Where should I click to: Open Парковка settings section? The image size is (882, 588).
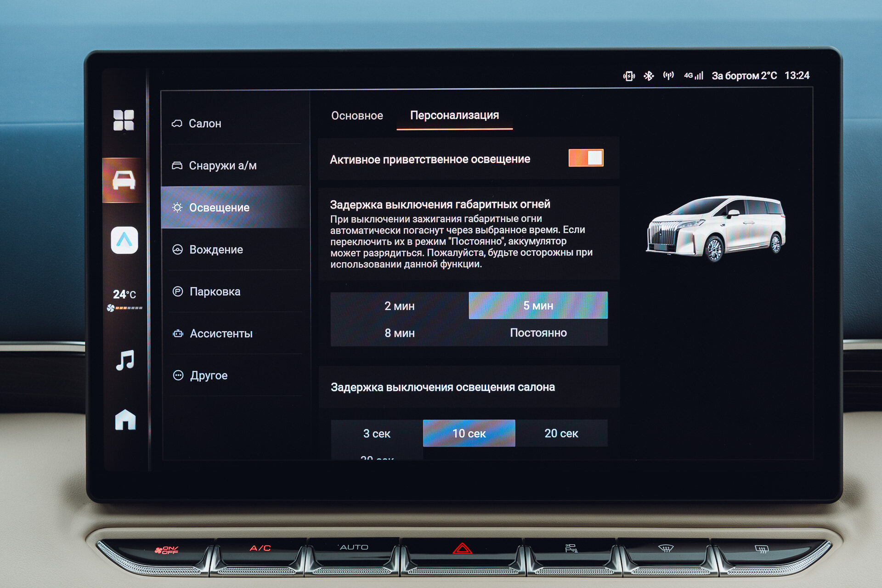[215, 292]
